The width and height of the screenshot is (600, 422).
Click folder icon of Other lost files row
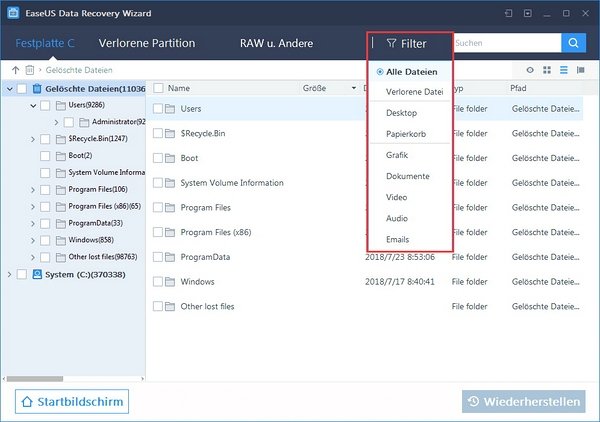[170, 306]
